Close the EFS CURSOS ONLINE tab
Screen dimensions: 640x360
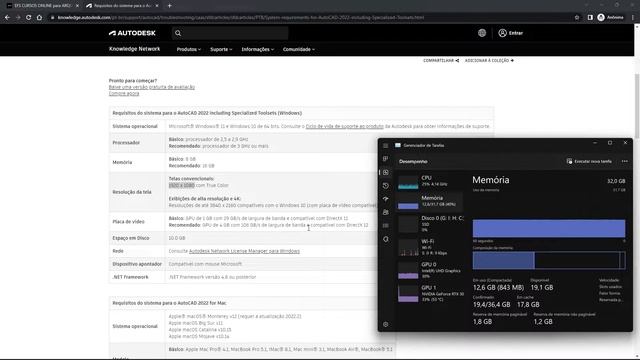(77, 6)
